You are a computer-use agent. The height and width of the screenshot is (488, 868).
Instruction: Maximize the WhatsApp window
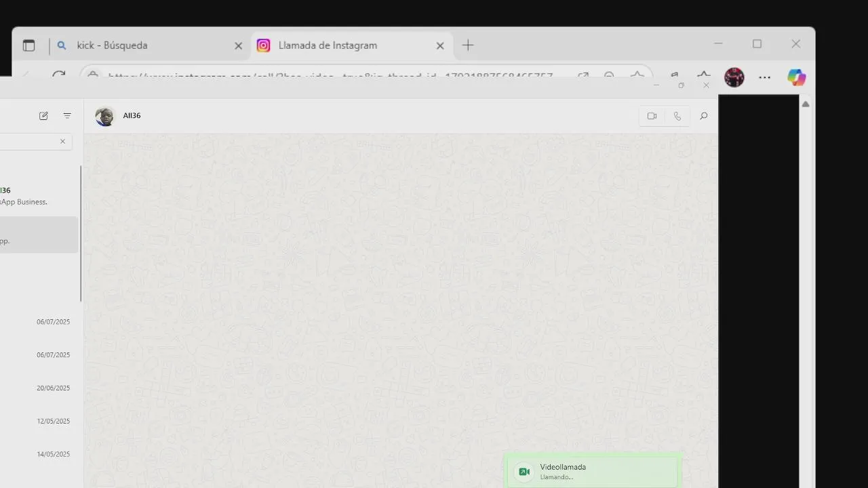681,85
